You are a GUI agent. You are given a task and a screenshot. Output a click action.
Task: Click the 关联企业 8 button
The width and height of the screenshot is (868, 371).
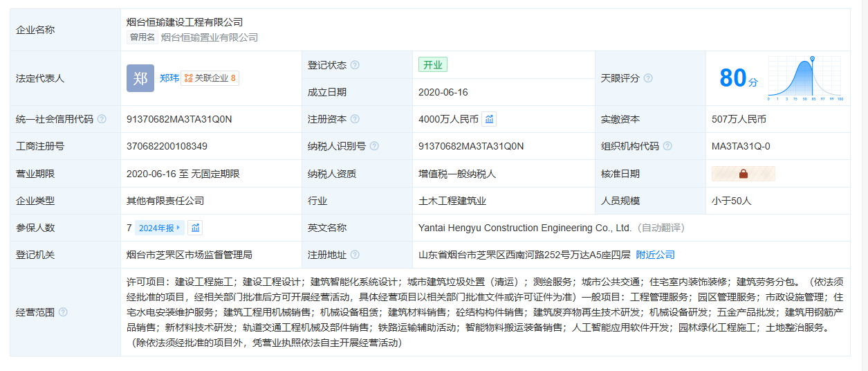click(210, 78)
